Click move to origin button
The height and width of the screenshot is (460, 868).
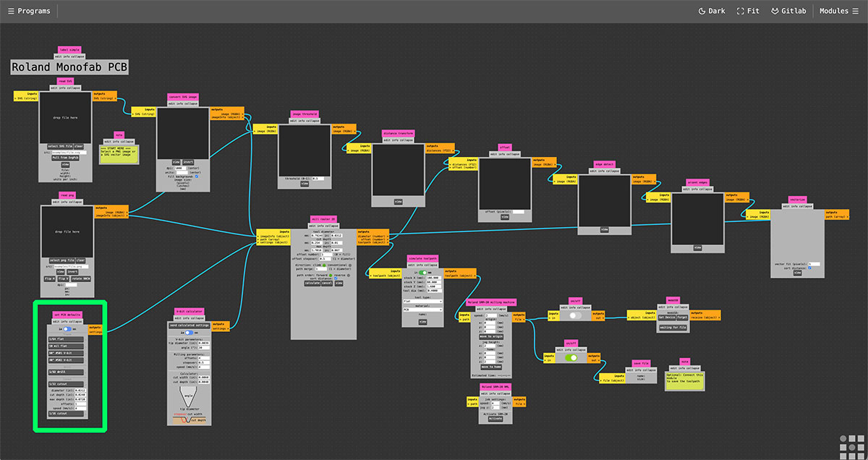click(491, 336)
